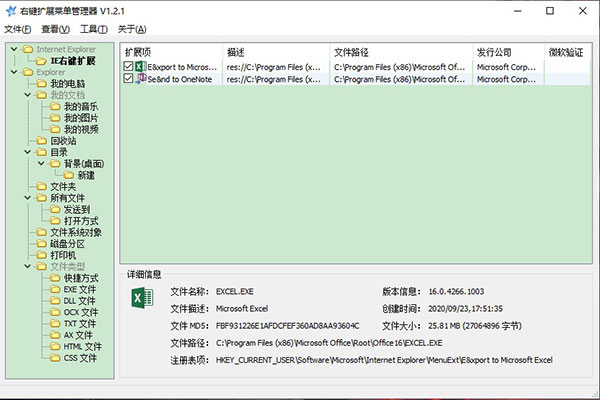Collapse the Internet Explorer tree node
Viewport: 600px width, 400px height.
(x=14, y=49)
